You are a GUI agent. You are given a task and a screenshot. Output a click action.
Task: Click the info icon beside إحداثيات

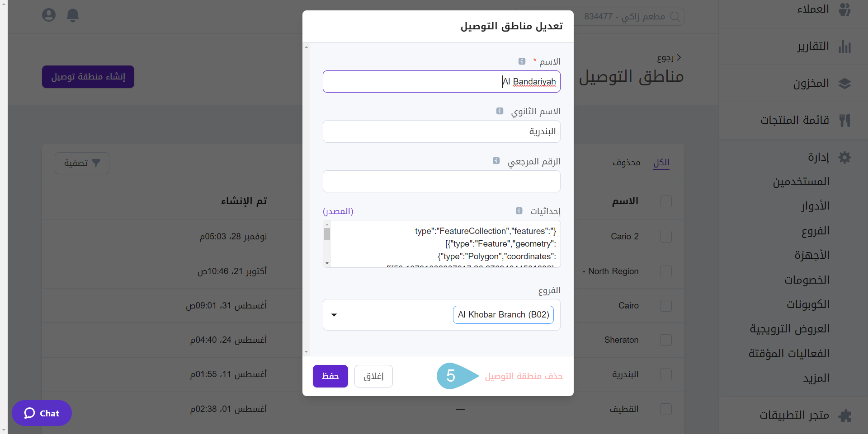tap(519, 211)
